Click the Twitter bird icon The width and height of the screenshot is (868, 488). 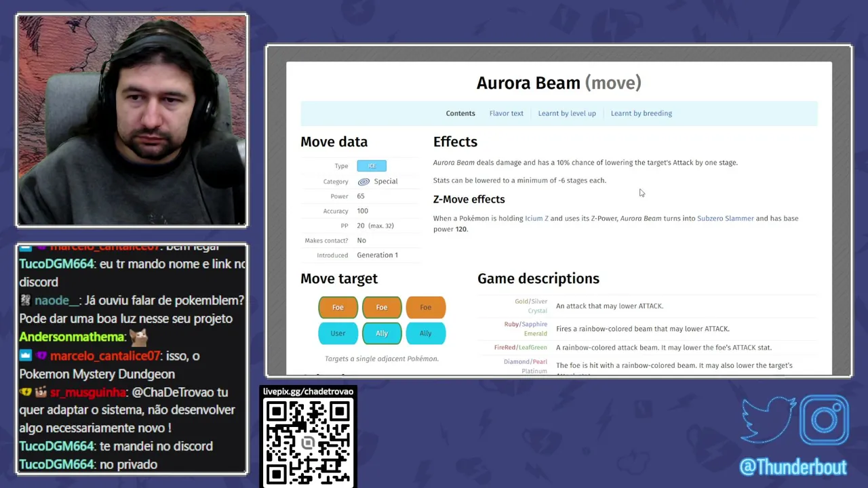[768, 420]
